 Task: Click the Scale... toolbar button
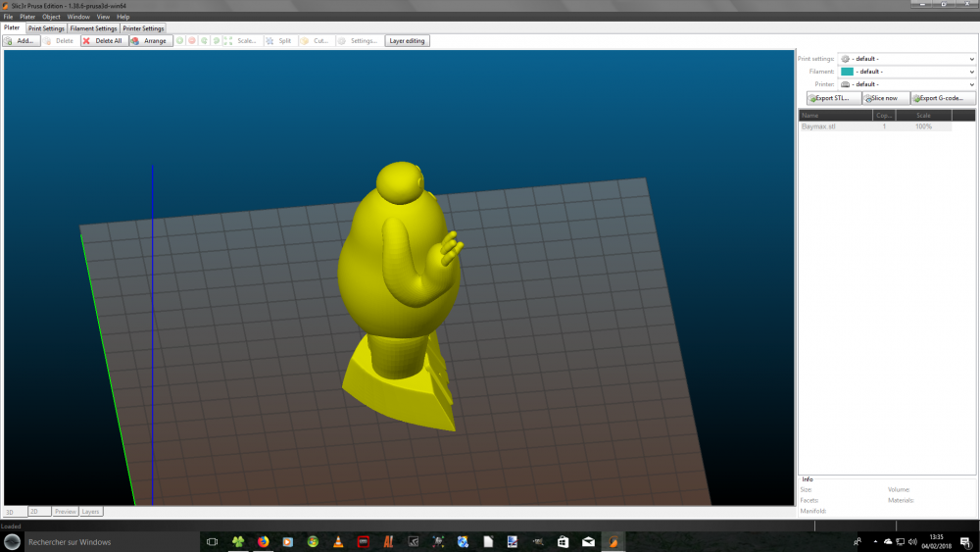pos(241,40)
